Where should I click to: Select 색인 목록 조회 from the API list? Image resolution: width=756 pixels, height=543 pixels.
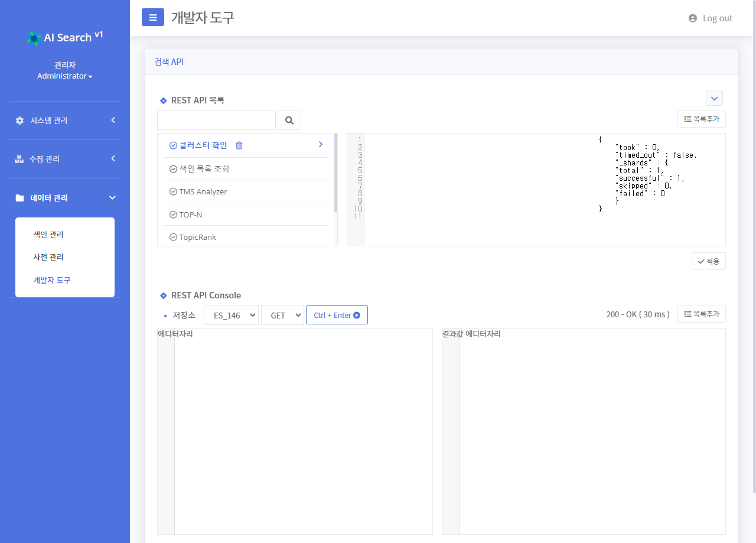[x=204, y=169]
